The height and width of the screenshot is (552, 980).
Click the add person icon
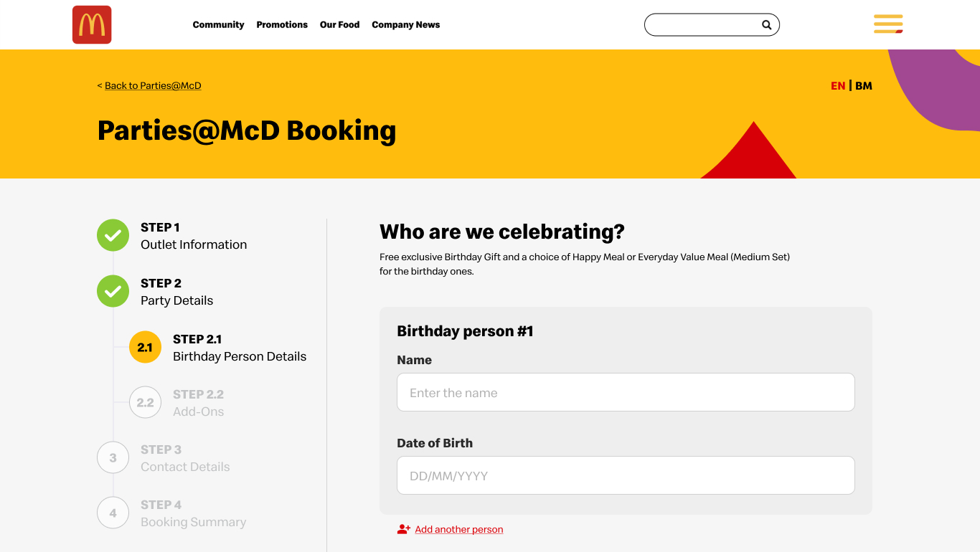404,529
